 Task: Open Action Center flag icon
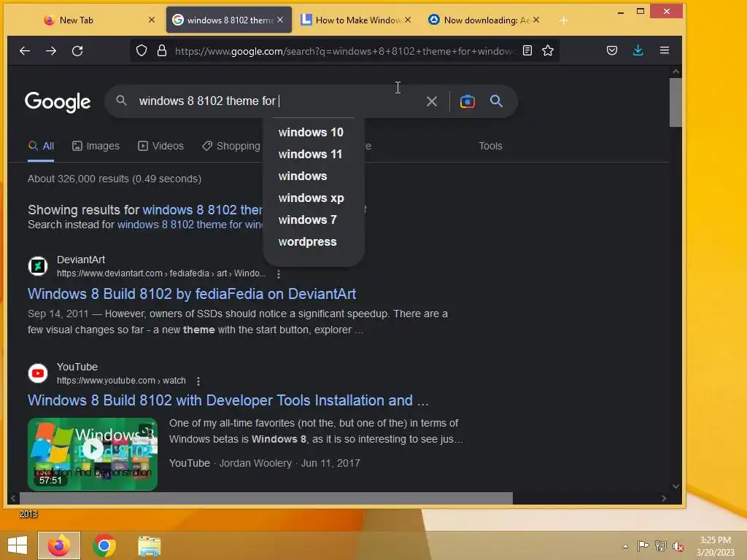coord(643,546)
